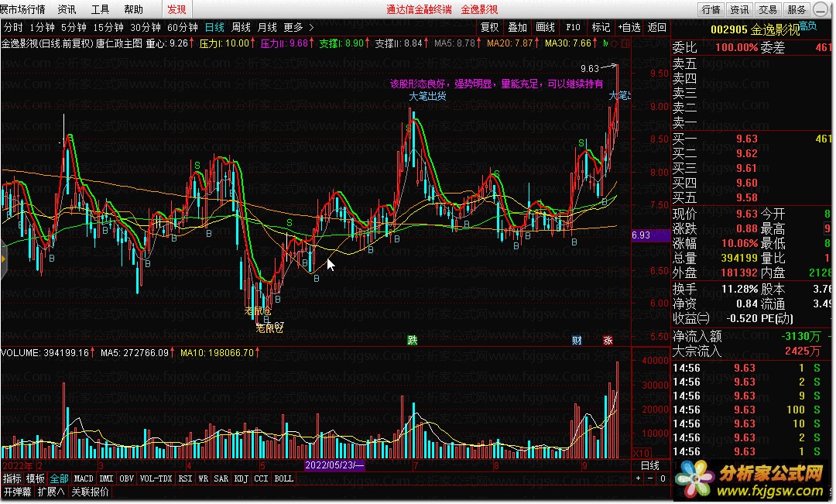Switch sub-chart to OBV indicator
The height and width of the screenshot is (504, 836).
pyautogui.click(x=126, y=479)
